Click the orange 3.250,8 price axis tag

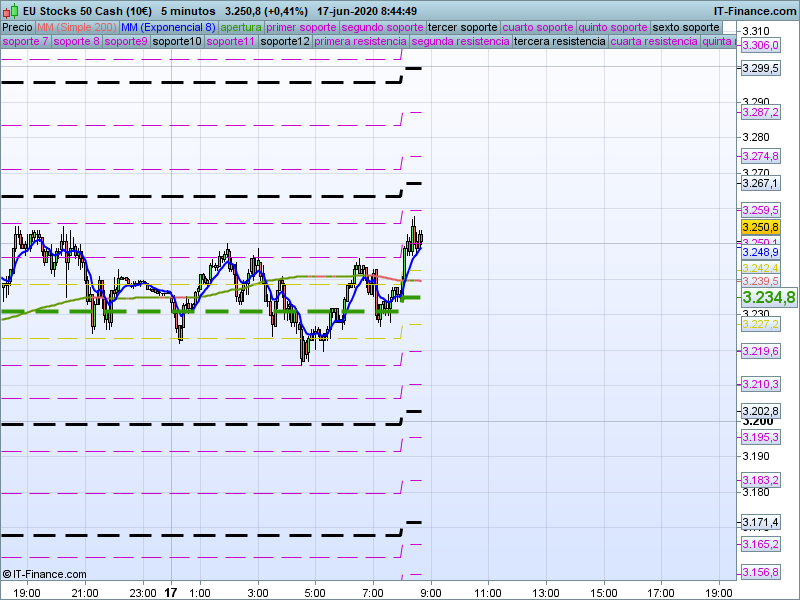point(760,228)
